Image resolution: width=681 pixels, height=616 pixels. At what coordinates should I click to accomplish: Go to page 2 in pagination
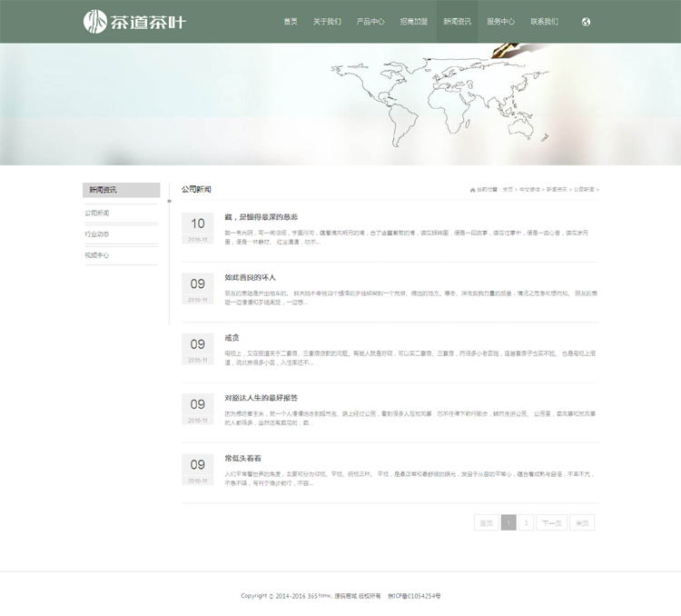(x=526, y=523)
